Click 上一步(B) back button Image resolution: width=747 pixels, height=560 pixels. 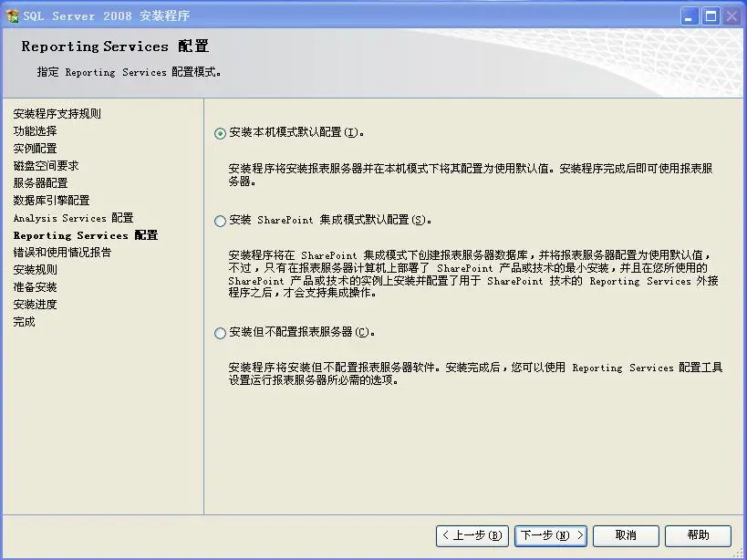(x=472, y=536)
